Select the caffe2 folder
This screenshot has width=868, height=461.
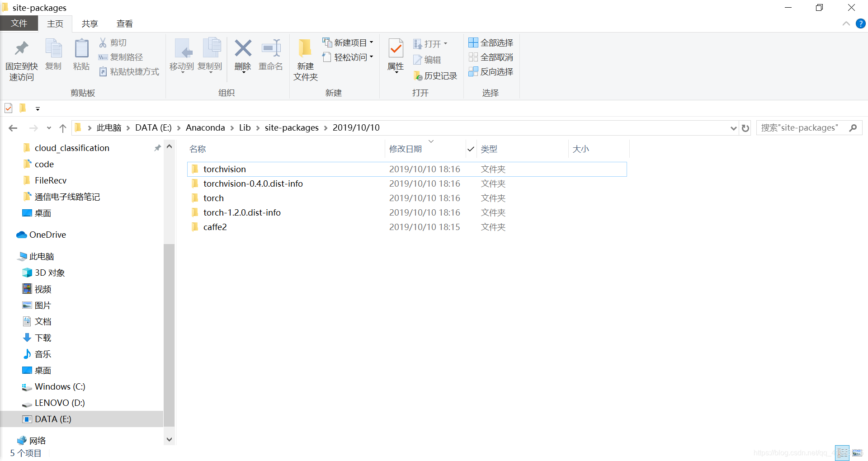406,227
